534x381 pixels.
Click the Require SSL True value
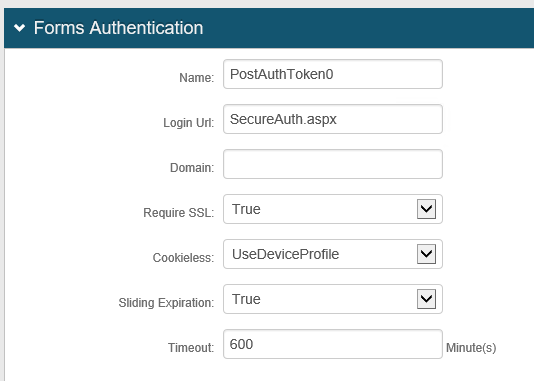(x=246, y=209)
